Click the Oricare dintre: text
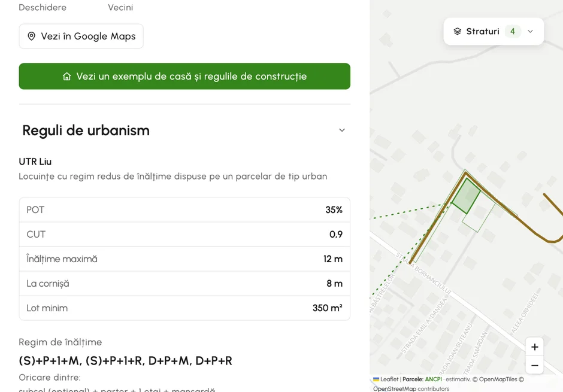Image resolution: width=563 pixels, height=392 pixels. [x=50, y=378]
